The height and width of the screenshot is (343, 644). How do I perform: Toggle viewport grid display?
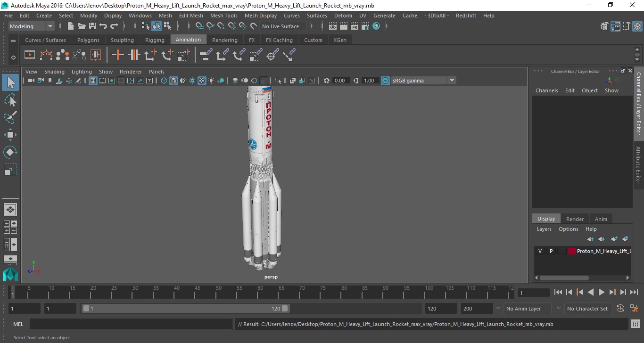pyautogui.click(x=93, y=81)
